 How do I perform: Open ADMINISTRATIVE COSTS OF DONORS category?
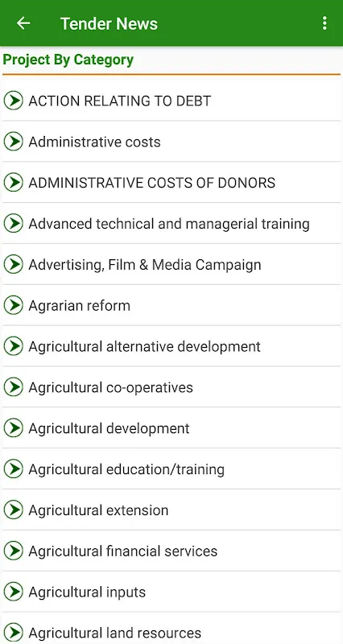click(x=171, y=183)
